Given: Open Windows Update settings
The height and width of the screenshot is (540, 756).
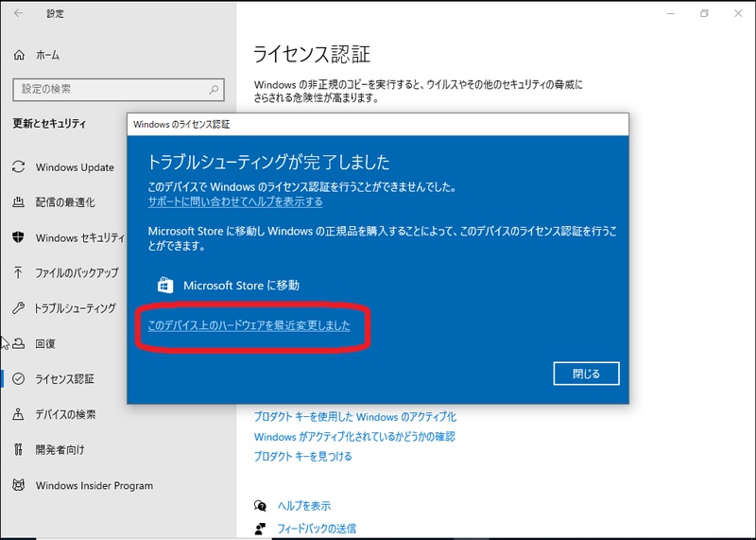Looking at the screenshot, I should 75,167.
